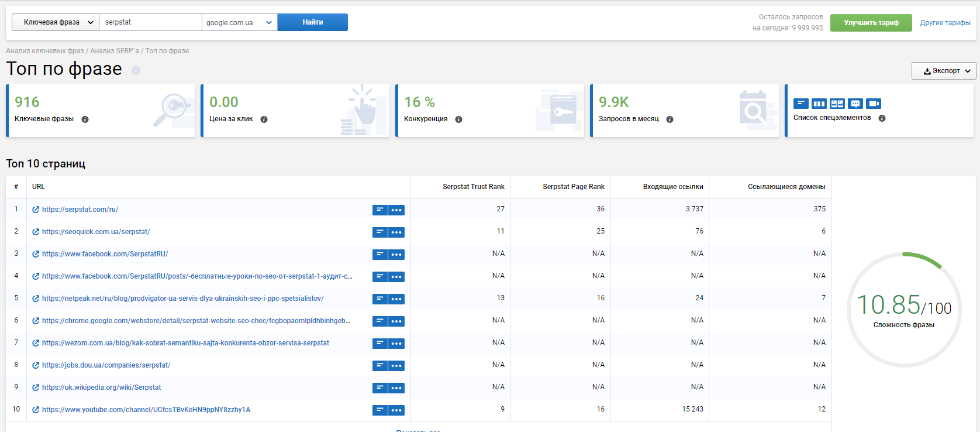Click SERP features icon in youtube.com row
This screenshot has height=432, width=980.
pyautogui.click(x=380, y=410)
